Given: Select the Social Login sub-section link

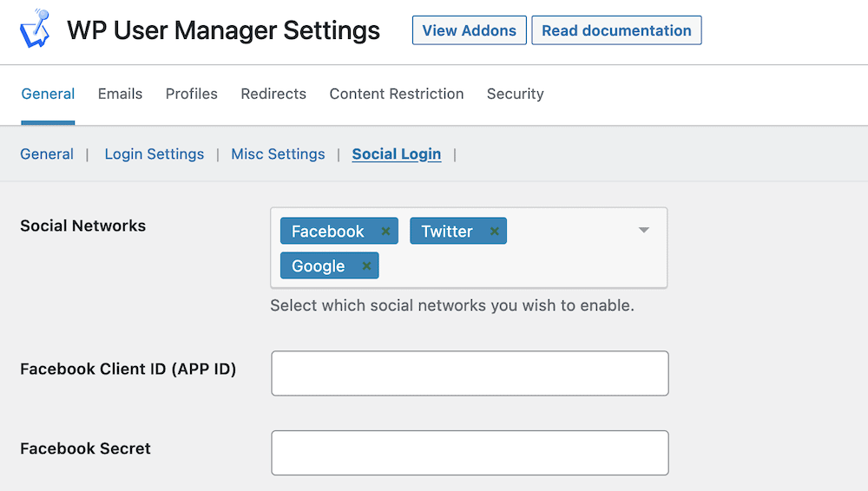Looking at the screenshot, I should pyautogui.click(x=397, y=154).
